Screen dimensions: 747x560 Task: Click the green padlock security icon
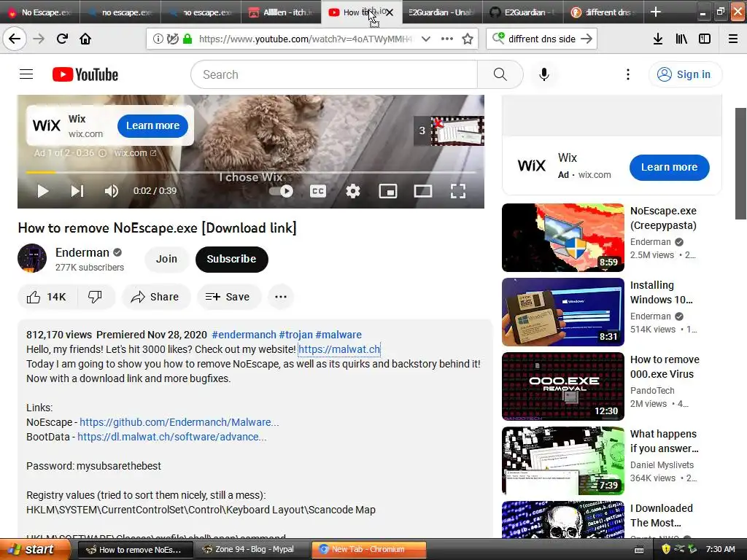(187, 39)
